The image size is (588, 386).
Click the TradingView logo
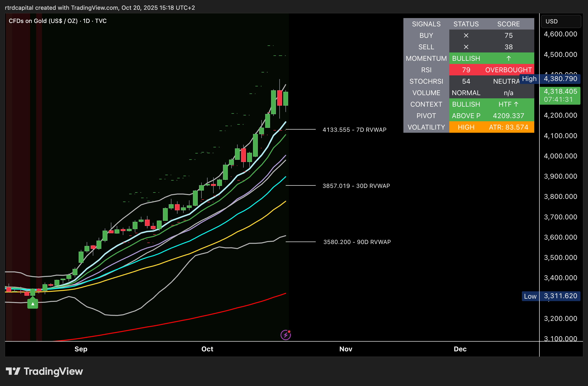point(44,371)
